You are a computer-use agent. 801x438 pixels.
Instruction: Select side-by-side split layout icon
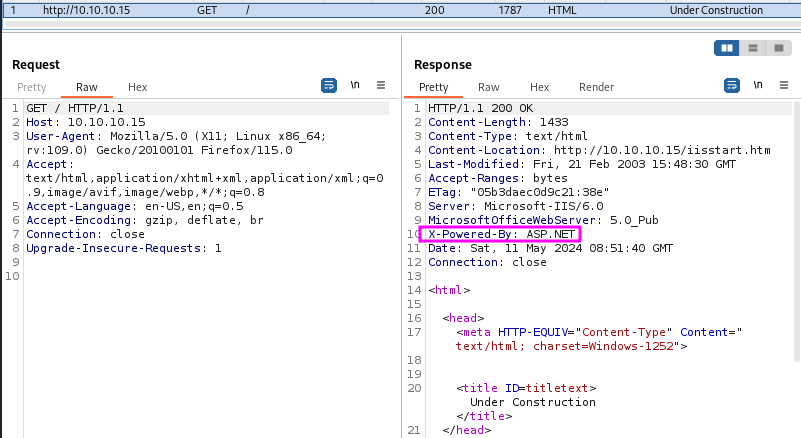click(x=727, y=48)
